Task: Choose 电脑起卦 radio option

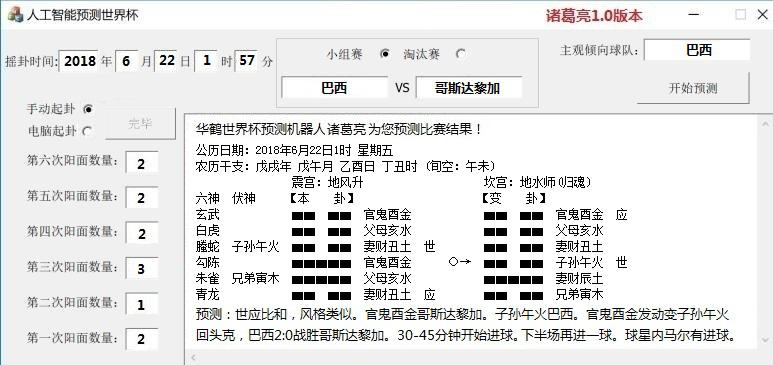Action: click(x=88, y=131)
